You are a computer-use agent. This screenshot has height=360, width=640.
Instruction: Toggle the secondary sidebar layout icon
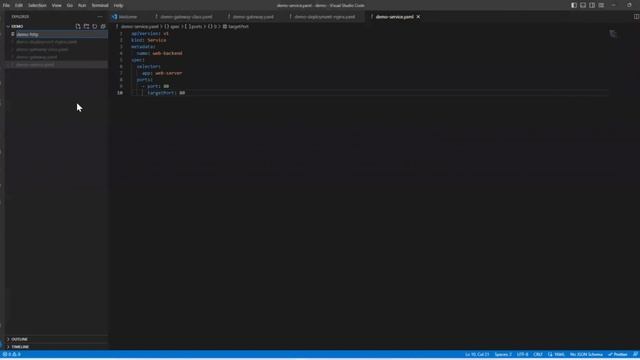592,5
